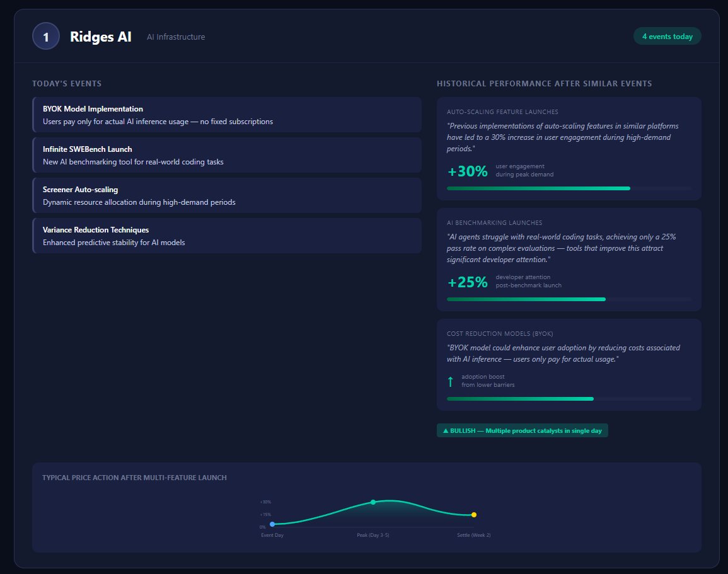Click the auto-scaling 30% increase quote text

tap(563, 137)
